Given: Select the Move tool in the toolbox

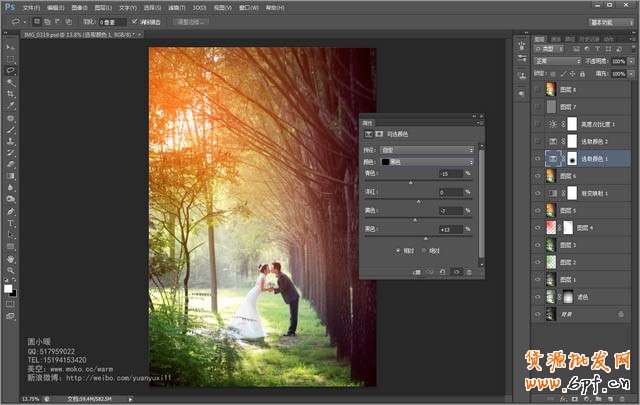Looking at the screenshot, I should point(10,47).
